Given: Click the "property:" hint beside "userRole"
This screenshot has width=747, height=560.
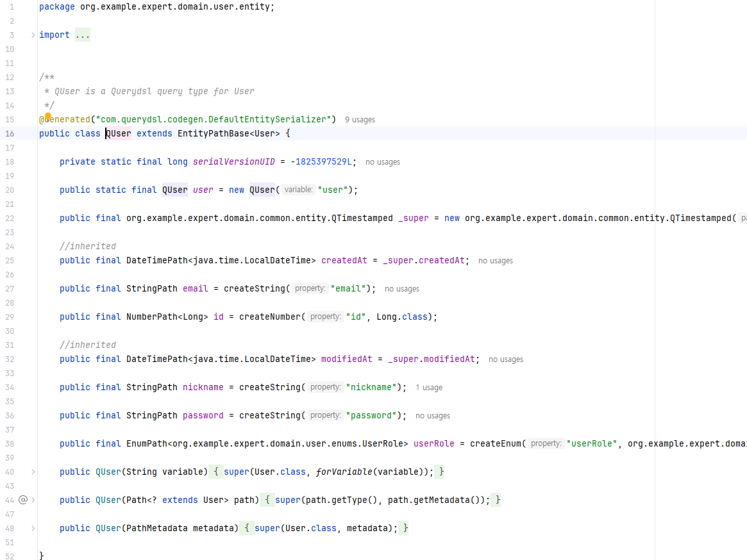Looking at the screenshot, I should (x=545, y=443).
